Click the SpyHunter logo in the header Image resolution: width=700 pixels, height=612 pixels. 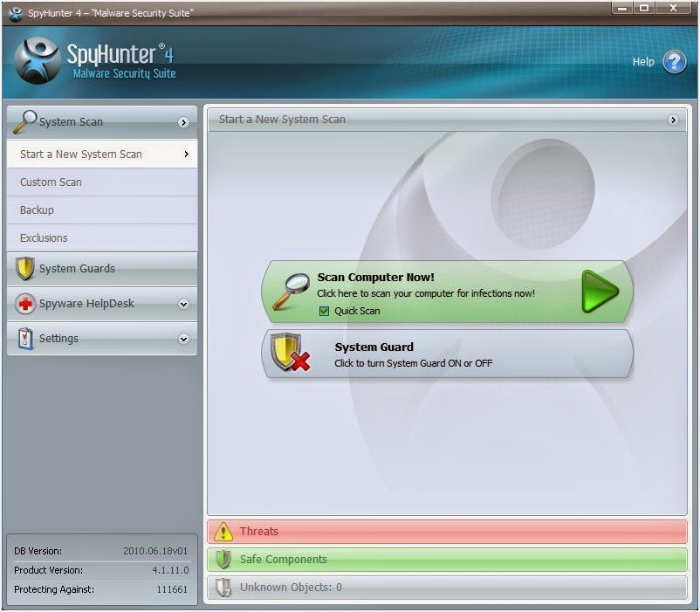(38, 61)
